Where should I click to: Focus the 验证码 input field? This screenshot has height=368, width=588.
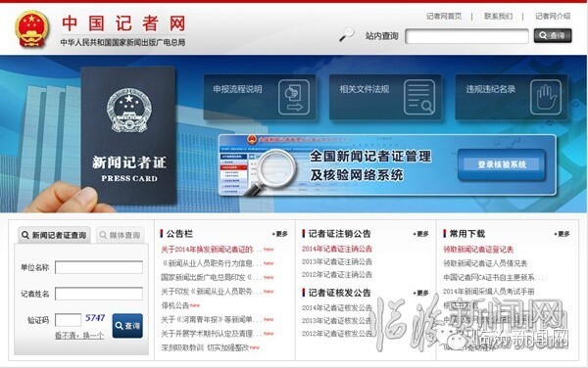click(x=68, y=320)
